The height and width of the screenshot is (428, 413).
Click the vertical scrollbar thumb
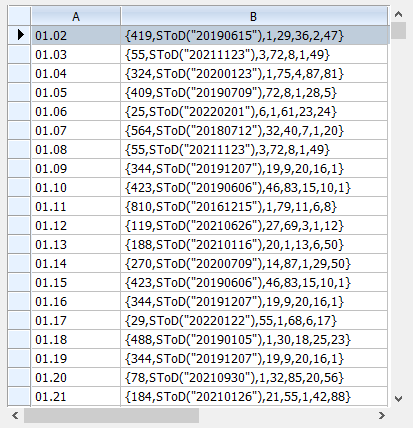click(398, 31)
